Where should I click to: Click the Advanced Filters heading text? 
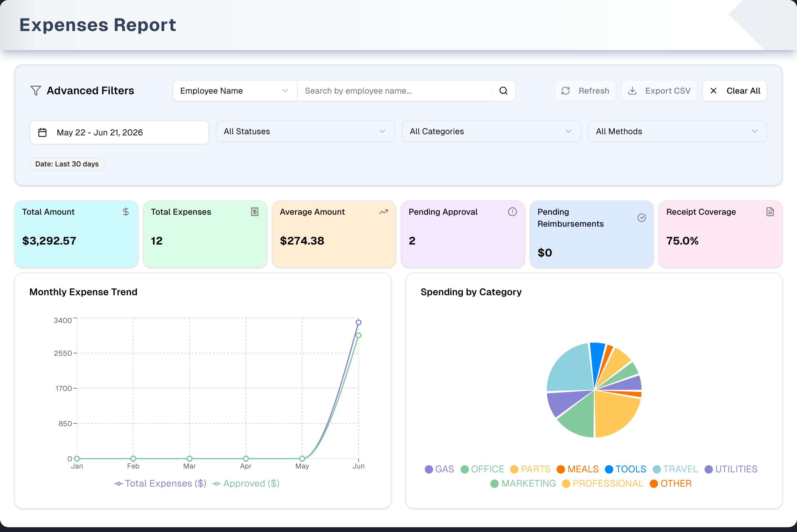tap(90, 91)
